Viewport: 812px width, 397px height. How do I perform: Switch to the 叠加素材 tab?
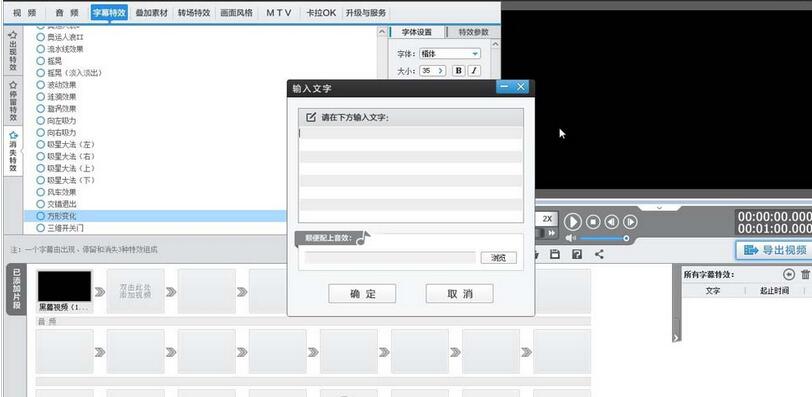pyautogui.click(x=152, y=13)
